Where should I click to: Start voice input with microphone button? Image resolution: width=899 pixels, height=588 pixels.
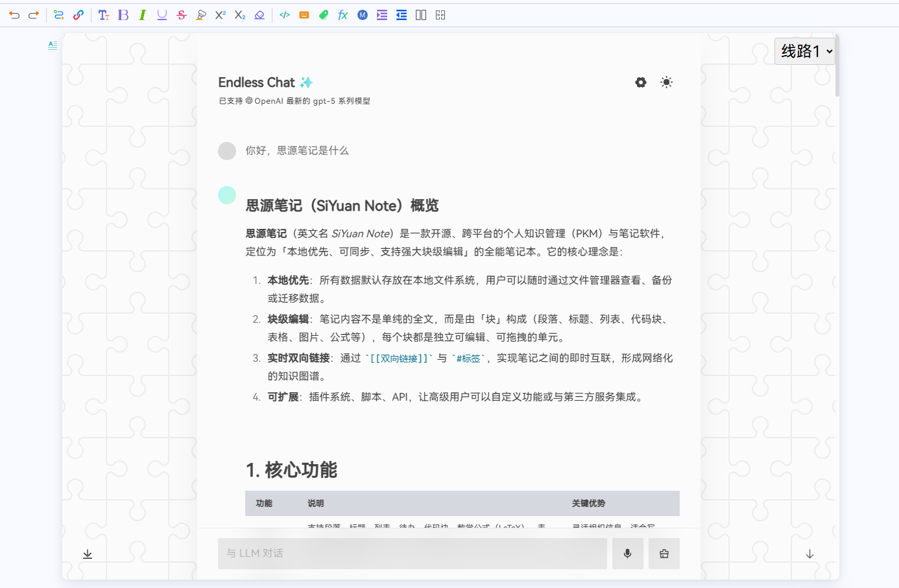coord(628,554)
